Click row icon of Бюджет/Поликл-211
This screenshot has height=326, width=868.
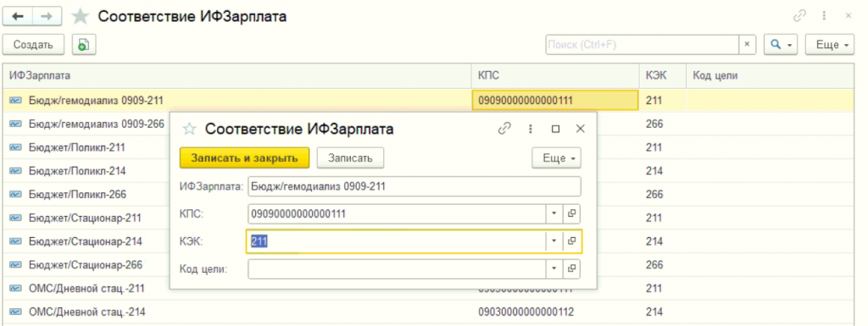pyautogui.click(x=15, y=148)
